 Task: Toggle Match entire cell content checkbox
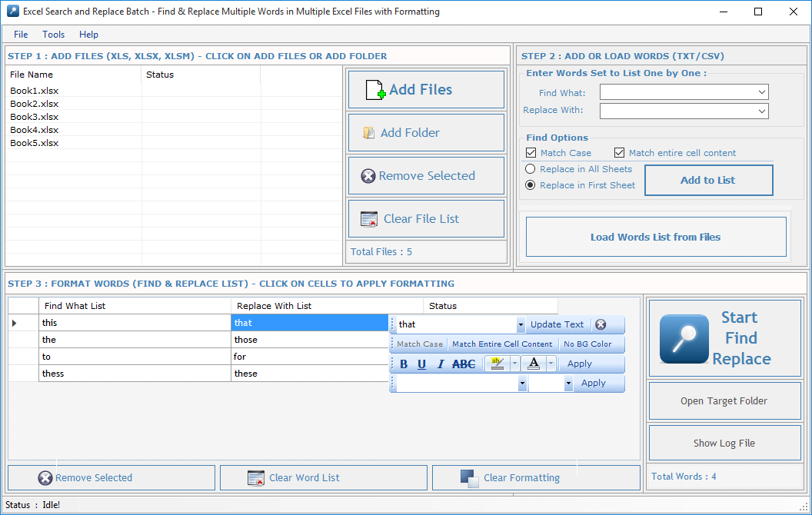(619, 153)
